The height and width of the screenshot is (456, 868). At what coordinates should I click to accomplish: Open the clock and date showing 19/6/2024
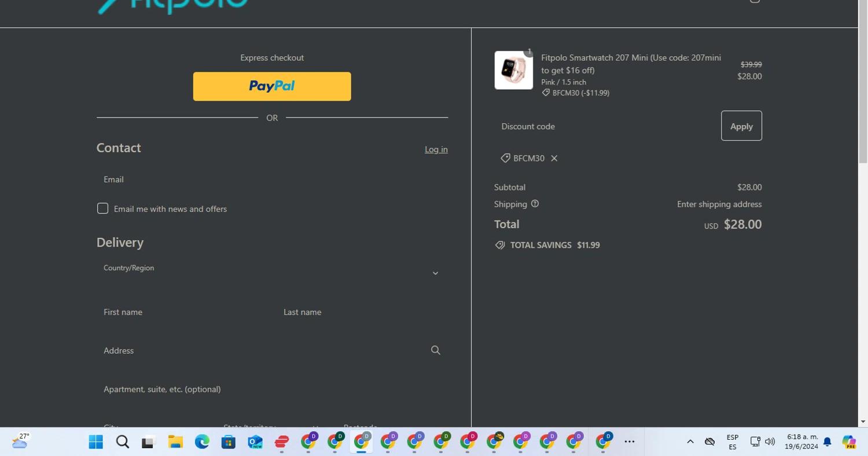(x=801, y=442)
